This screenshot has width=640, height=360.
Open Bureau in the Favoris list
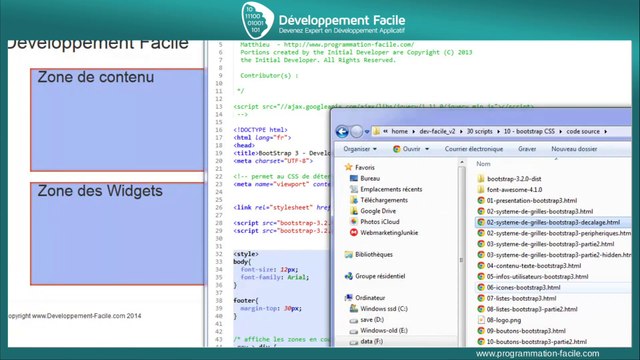click(x=365, y=178)
